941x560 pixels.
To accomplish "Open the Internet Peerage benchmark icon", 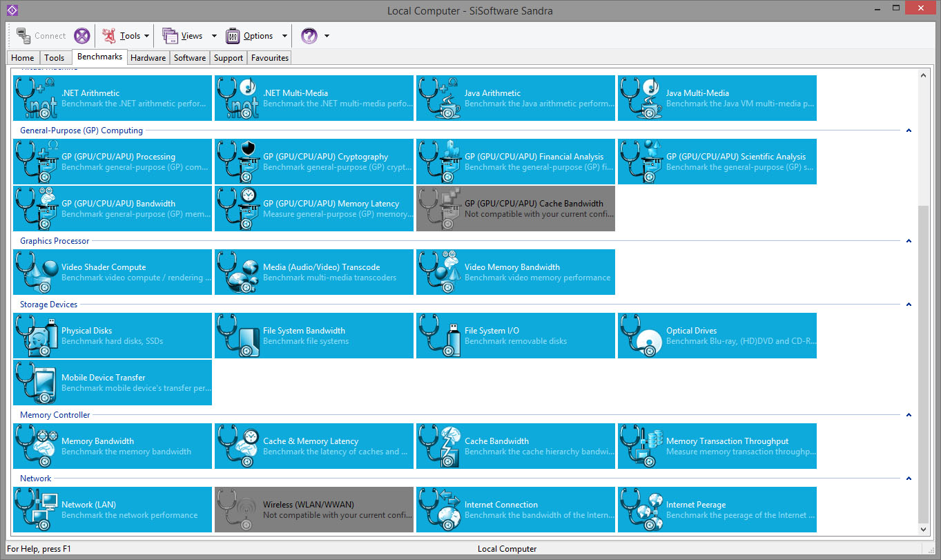I will (x=641, y=510).
